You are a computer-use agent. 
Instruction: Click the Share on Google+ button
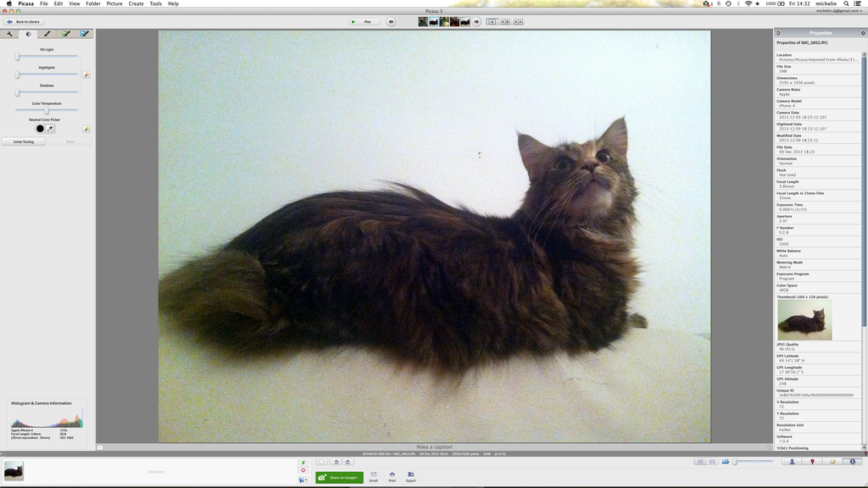(339, 477)
